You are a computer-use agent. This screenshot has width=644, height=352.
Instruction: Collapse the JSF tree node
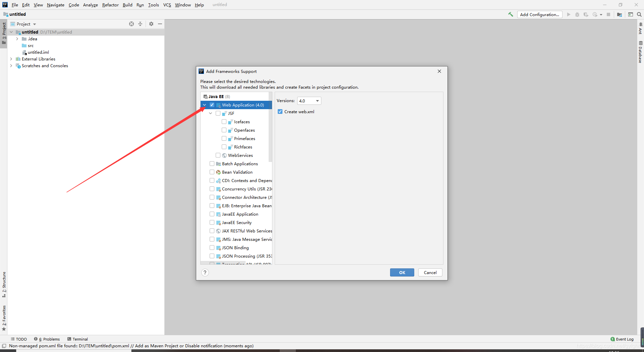(x=210, y=113)
